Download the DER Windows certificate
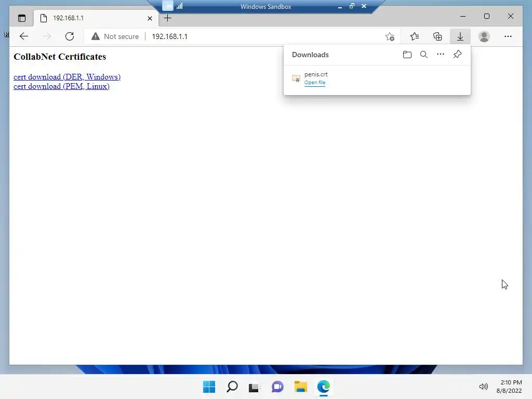 (x=67, y=77)
